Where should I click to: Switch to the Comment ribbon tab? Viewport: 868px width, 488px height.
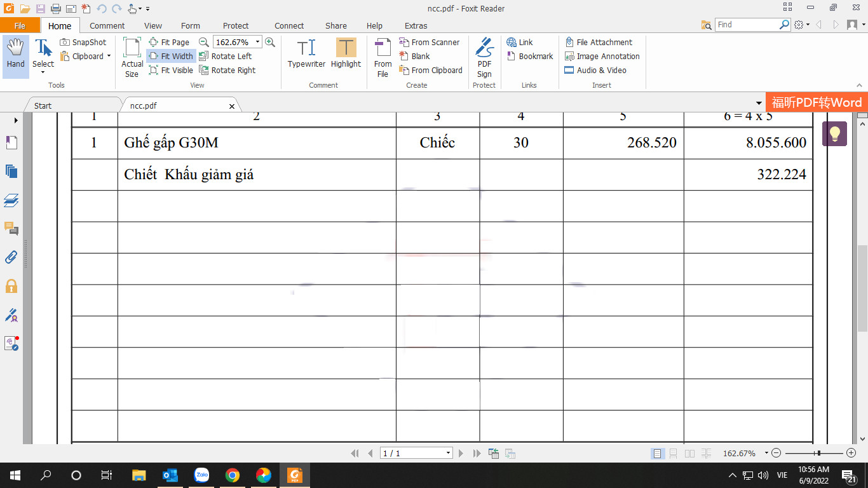[x=107, y=26]
